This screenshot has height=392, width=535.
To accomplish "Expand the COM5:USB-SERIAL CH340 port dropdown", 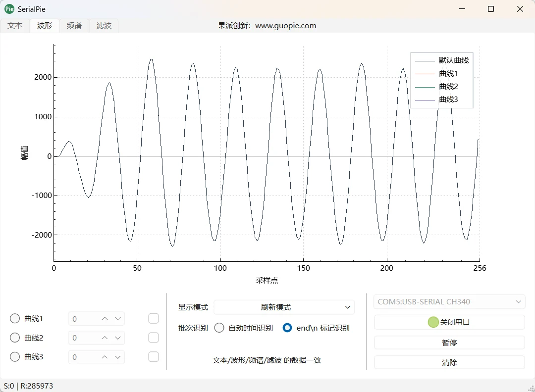I will [449, 301].
